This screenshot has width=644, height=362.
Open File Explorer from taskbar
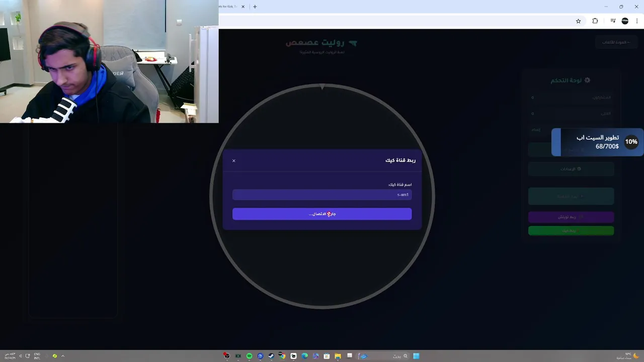tap(338, 356)
